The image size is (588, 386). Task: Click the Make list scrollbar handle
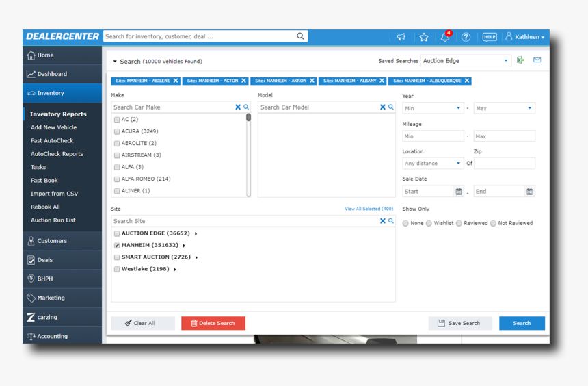[248, 118]
